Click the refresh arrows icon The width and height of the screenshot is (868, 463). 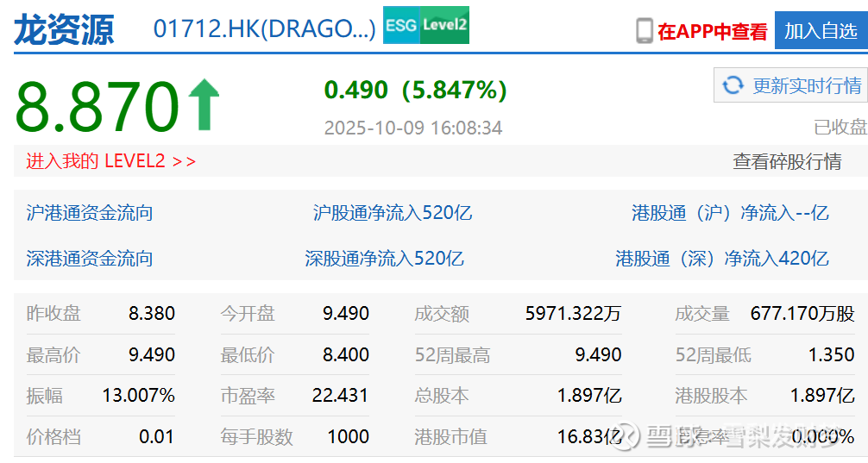pyautogui.click(x=733, y=85)
